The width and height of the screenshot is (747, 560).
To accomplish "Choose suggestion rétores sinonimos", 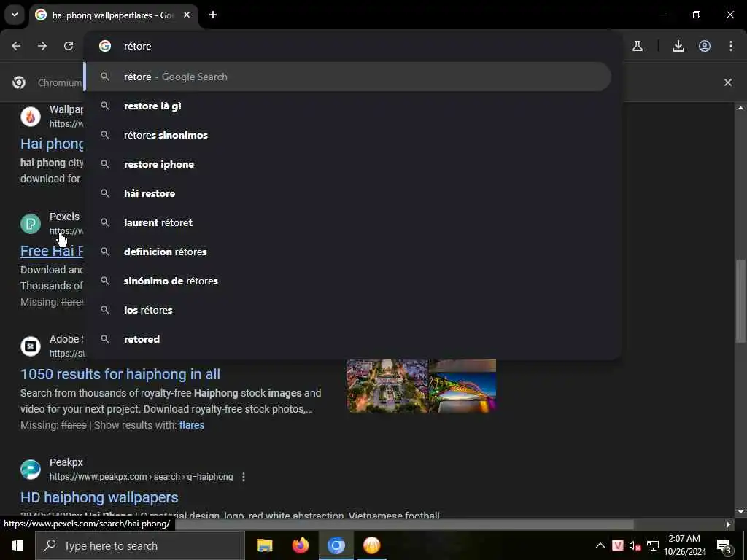I will pos(348,135).
